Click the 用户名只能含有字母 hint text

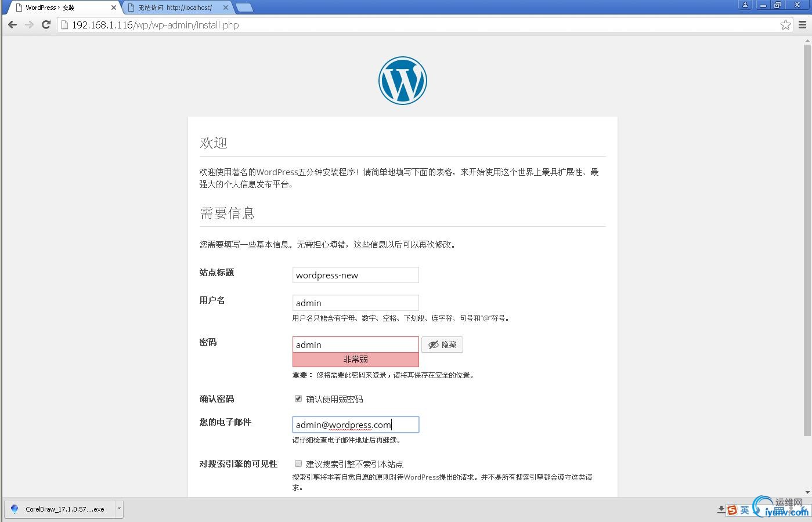400,318
